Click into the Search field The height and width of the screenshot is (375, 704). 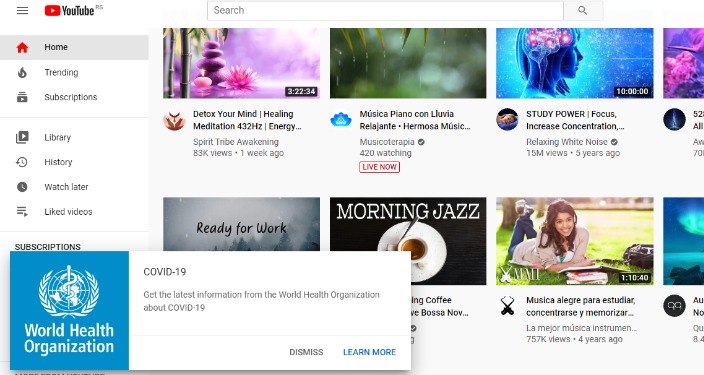point(385,10)
